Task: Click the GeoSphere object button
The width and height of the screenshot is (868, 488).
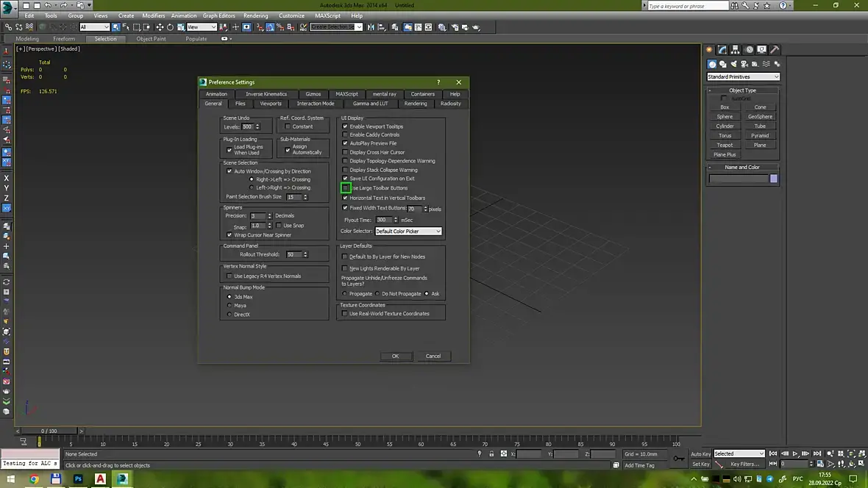Action: pos(759,117)
